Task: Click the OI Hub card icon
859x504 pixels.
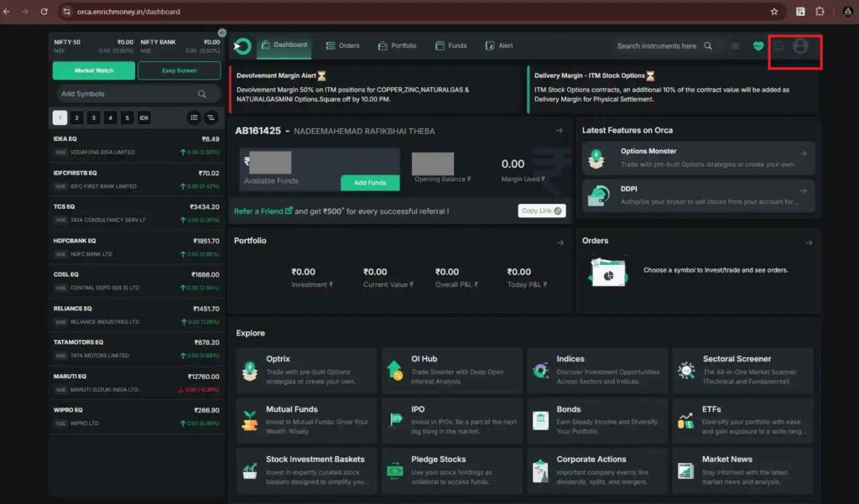Action: [395, 371]
